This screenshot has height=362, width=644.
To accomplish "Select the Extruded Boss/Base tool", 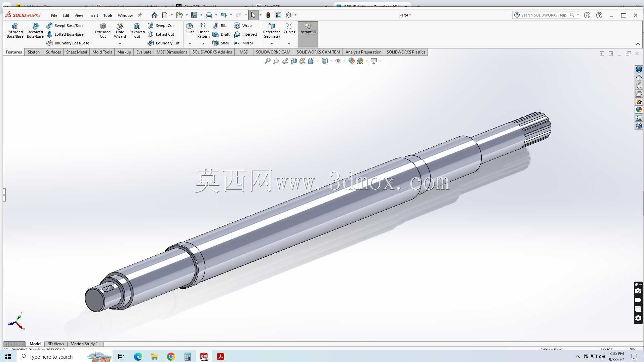I will point(15,31).
